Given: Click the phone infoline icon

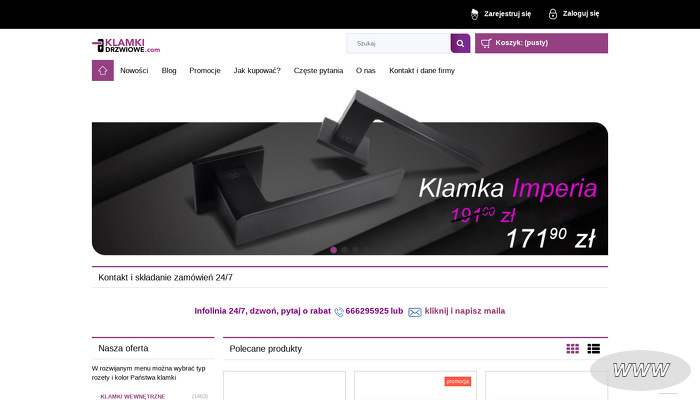Looking at the screenshot, I should 339,312.
